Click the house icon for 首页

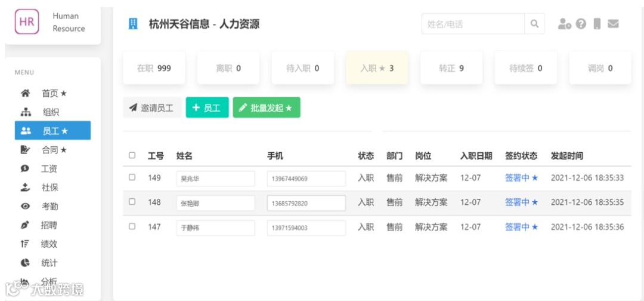point(26,93)
